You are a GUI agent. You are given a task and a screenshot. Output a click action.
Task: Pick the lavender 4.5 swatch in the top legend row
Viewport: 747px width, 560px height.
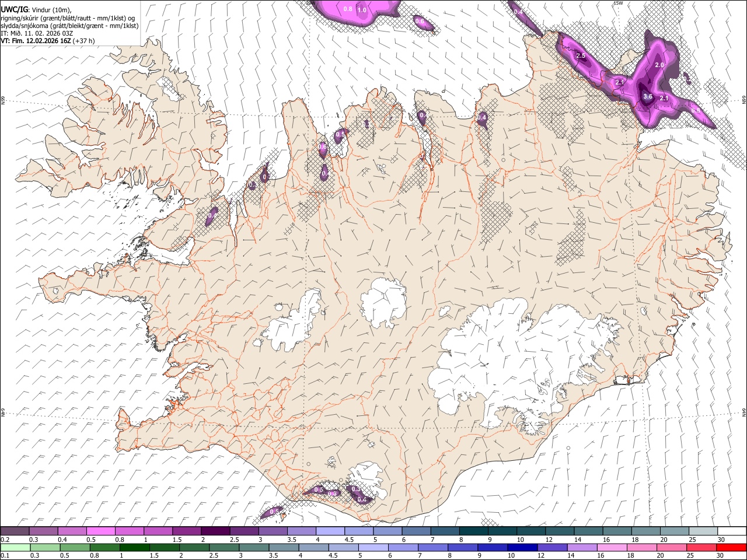pyautogui.click(x=330, y=531)
